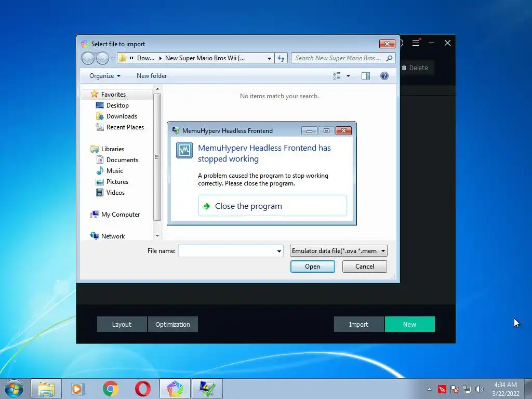
Task: Click the Delete button in MEmu window
Action: pos(415,68)
